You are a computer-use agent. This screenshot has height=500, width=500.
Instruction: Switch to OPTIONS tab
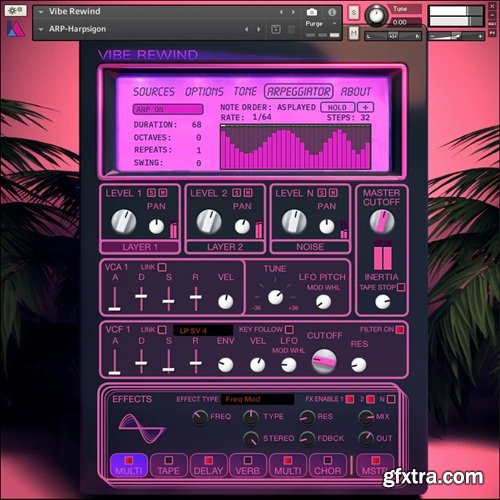click(x=204, y=92)
